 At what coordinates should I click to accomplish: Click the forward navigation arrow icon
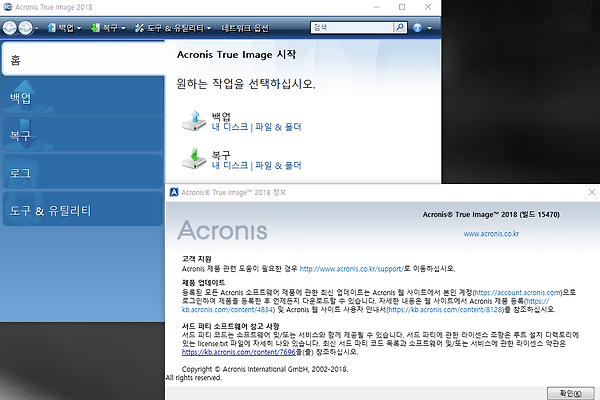point(25,28)
